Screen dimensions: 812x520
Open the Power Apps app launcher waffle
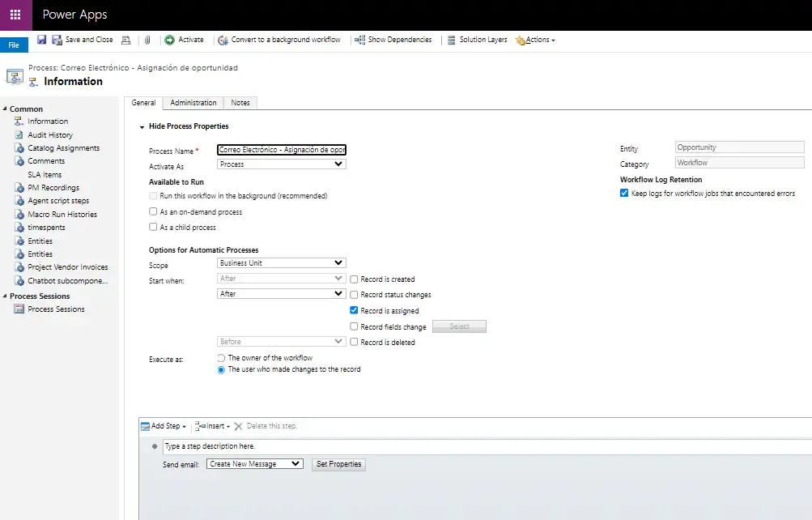(15, 15)
